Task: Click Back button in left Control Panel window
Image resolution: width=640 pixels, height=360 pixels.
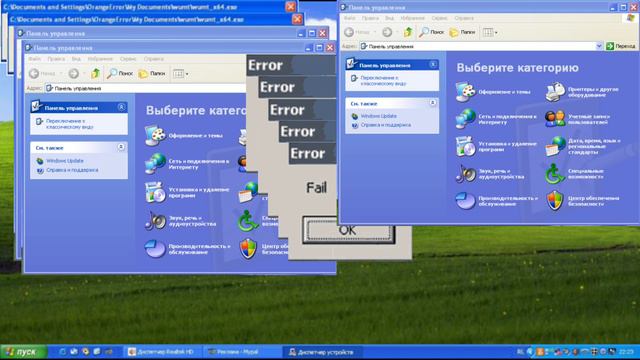Action: (42, 73)
